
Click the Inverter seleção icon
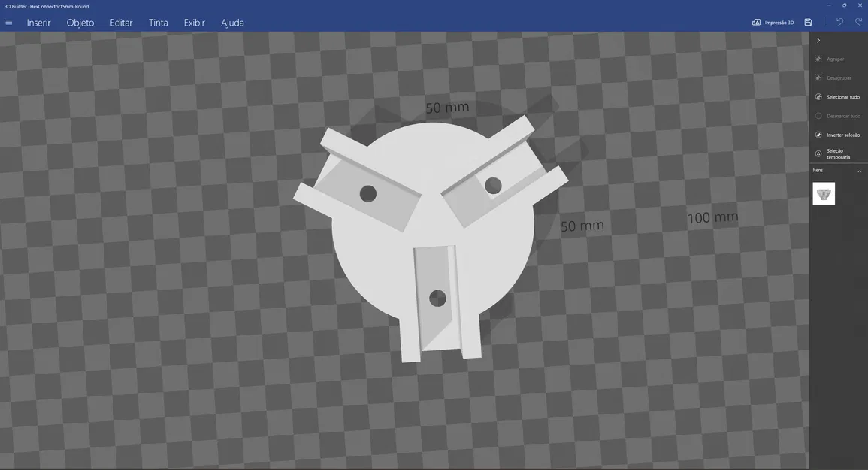coord(818,135)
